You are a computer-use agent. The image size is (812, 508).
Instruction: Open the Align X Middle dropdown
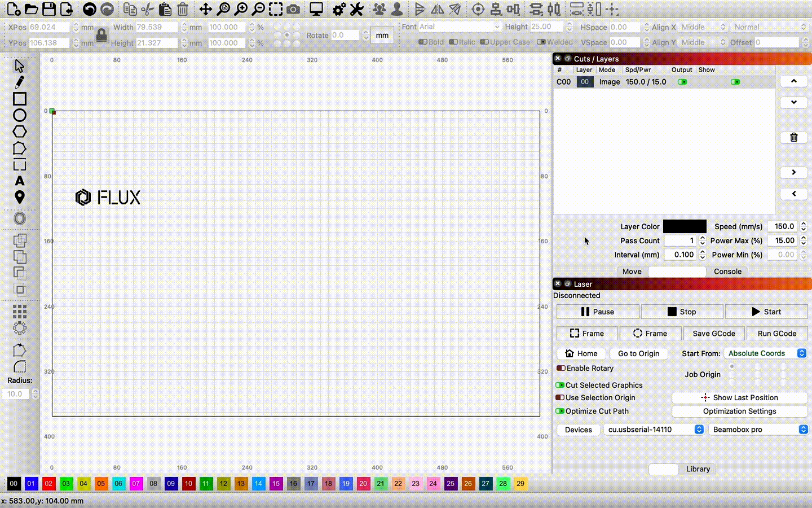pos(703,27)
